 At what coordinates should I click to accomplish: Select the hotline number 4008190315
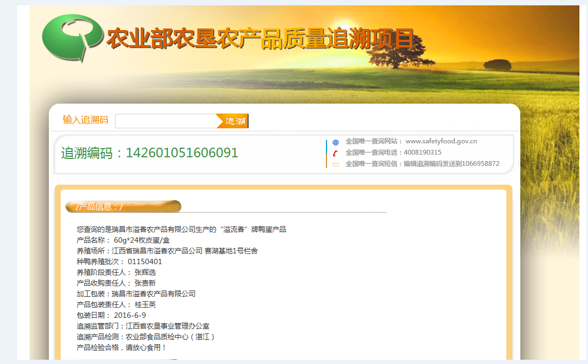click(423, 152)
